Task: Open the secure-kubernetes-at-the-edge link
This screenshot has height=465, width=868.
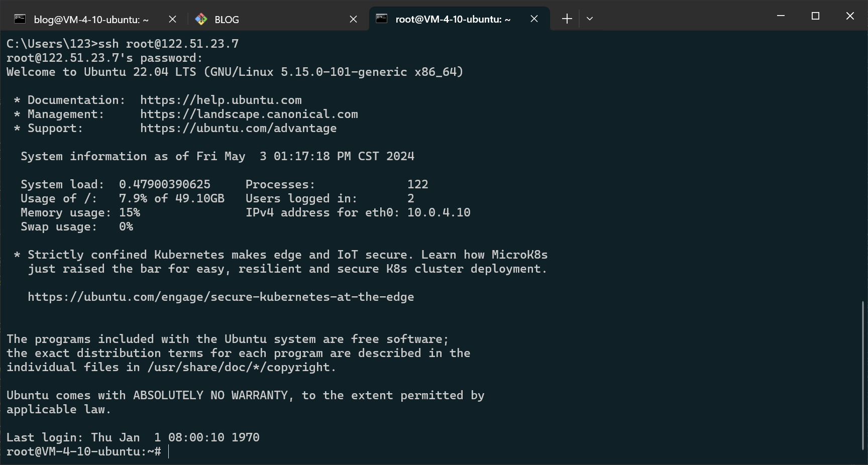Action: click(221, 297)
